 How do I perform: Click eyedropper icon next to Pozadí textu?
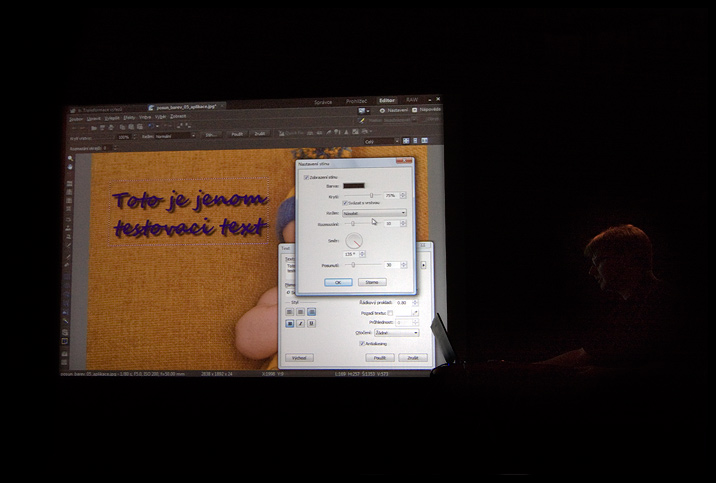[415, 313]
